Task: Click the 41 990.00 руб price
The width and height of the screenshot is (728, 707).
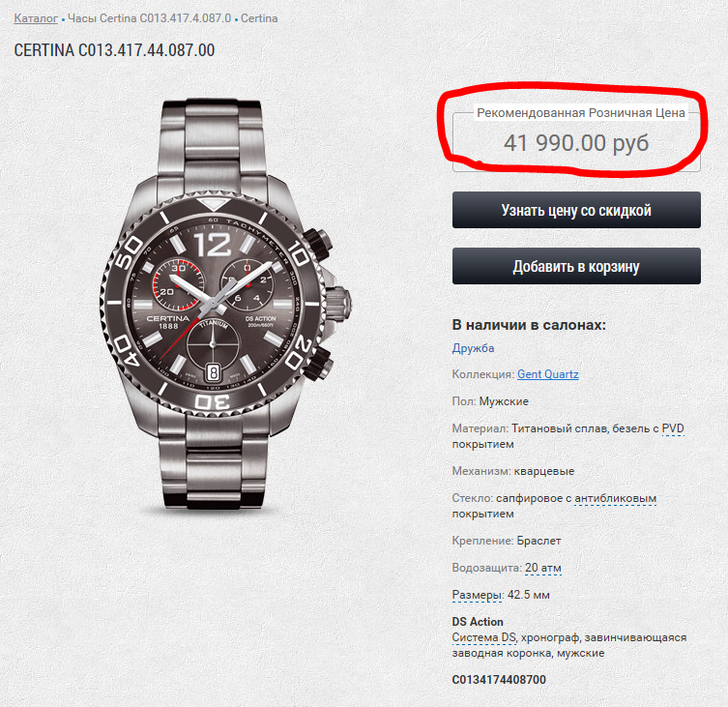Action: pos(575,143)
